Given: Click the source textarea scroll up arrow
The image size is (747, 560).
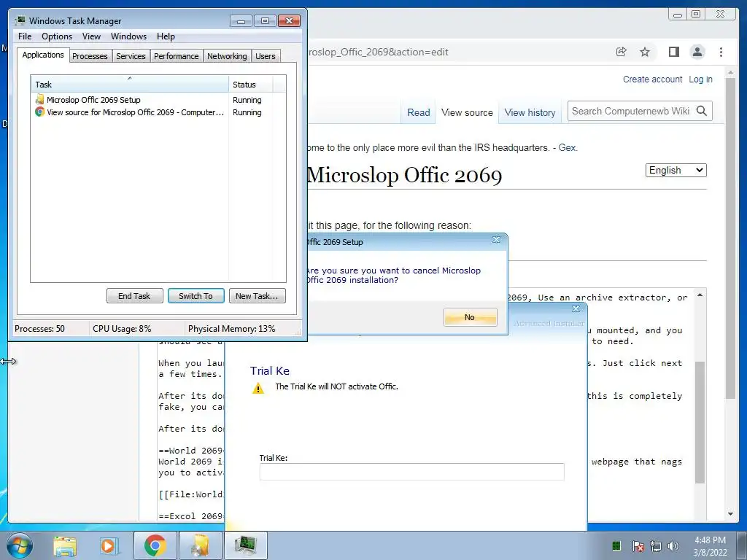Looking at the screenshot, I should pyautogui.click(x=700, y=295).
